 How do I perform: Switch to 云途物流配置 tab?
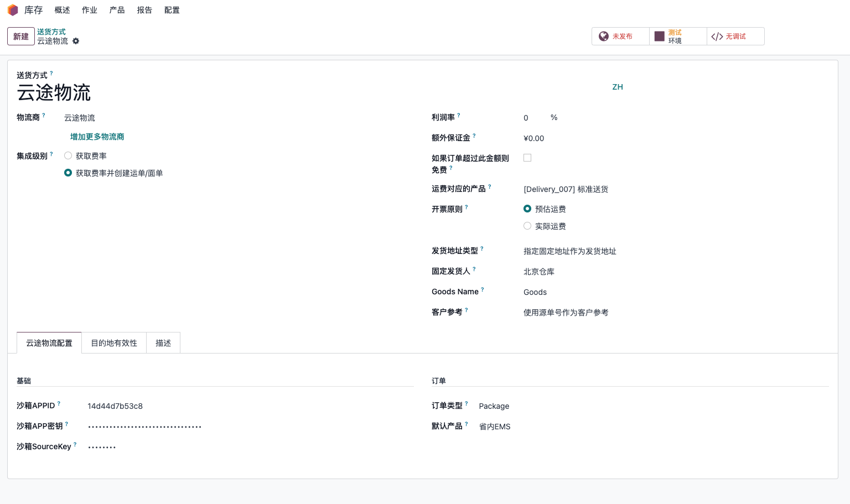point(49,343)
